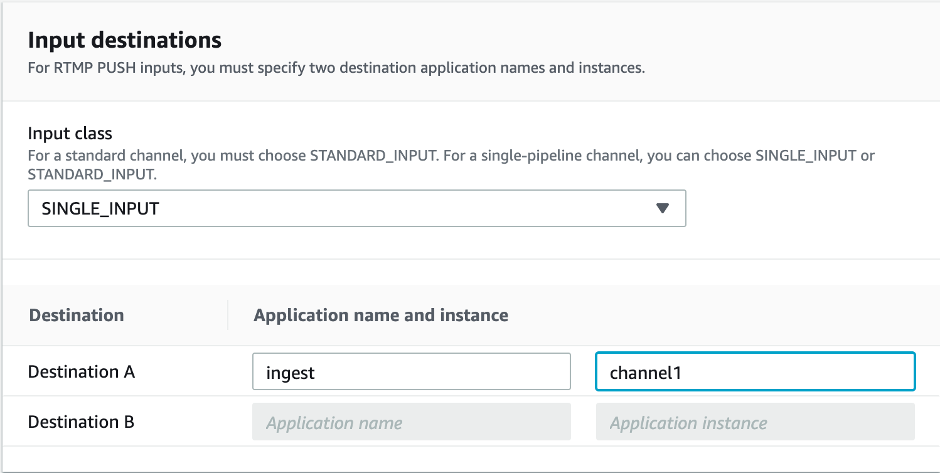Click Destination B Application instance field
The image size is (941, 474).
[x=754, y=422]
